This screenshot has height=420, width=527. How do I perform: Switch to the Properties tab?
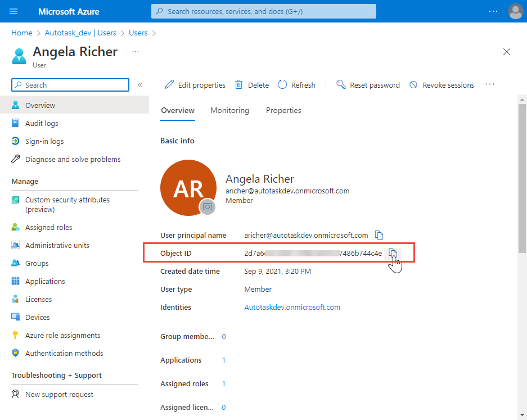283,110
